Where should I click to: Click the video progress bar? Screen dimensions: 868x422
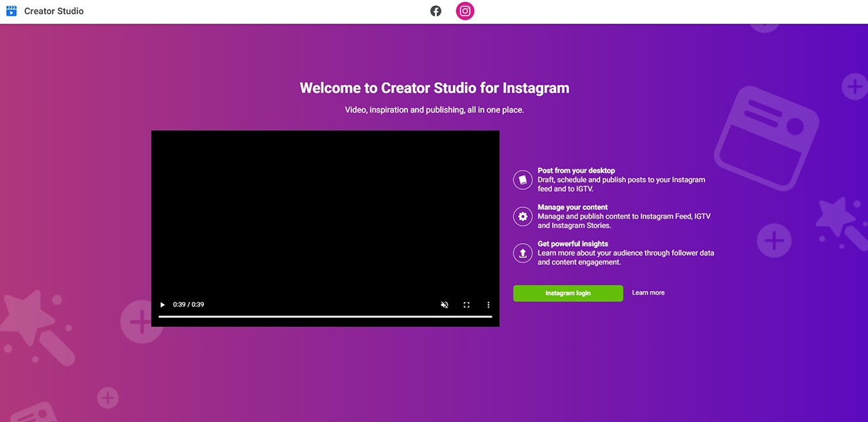325,316
